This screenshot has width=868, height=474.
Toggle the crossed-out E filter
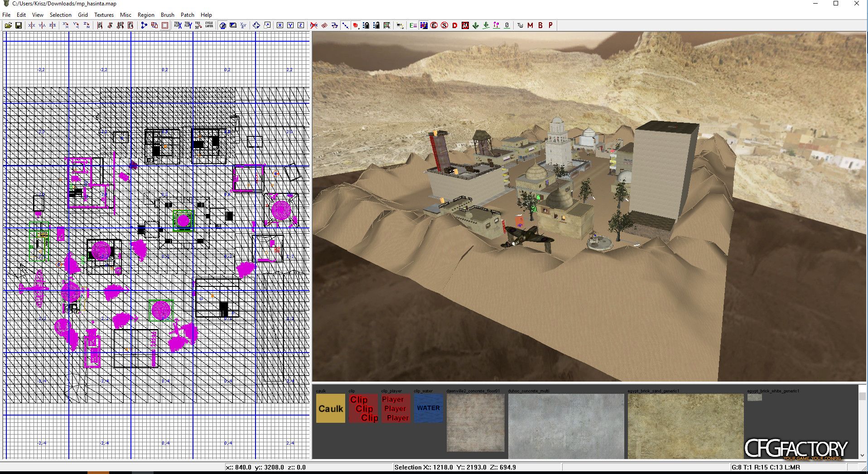(434, 25)
